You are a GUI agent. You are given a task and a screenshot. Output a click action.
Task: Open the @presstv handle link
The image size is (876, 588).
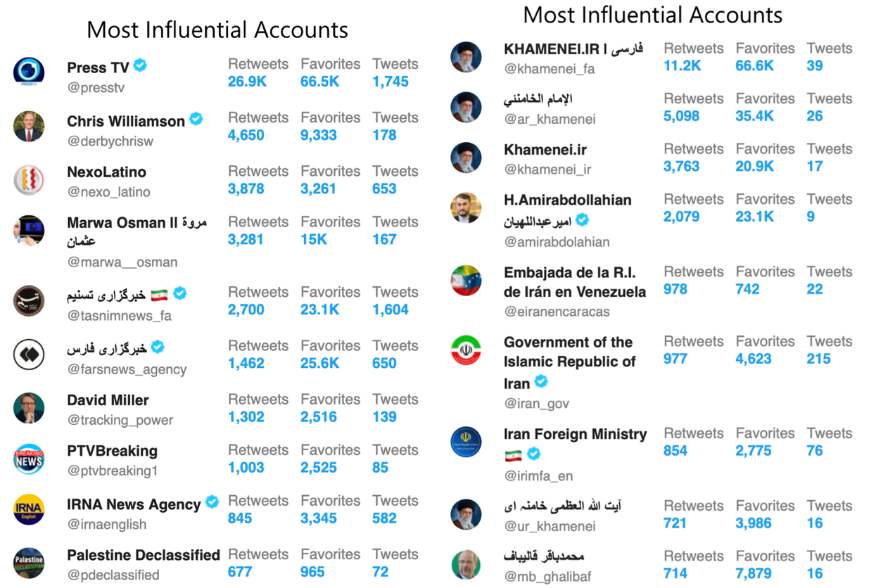point(96,88)
